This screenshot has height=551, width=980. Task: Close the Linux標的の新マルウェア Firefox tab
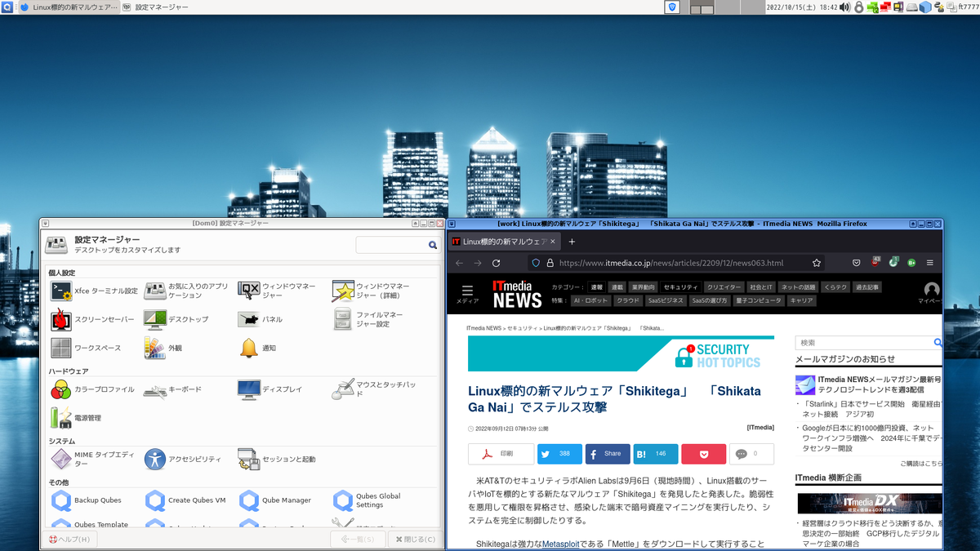[553, 242]
